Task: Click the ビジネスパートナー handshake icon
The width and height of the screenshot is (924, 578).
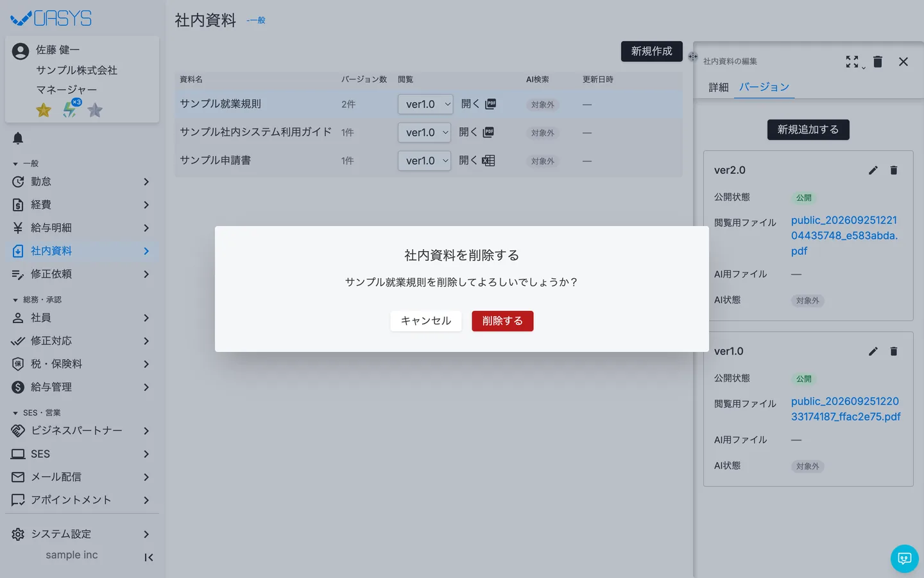Action: tap(18, 431)
